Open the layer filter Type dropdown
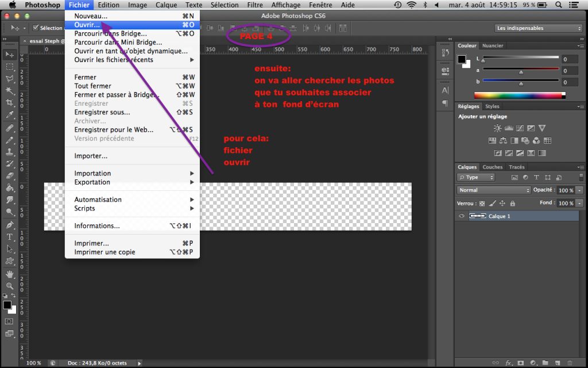 point(476,177)
